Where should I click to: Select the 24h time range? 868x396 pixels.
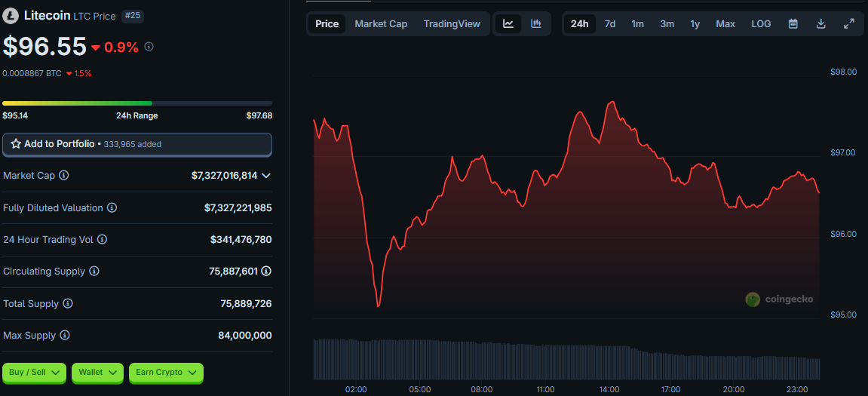[580, 24]
